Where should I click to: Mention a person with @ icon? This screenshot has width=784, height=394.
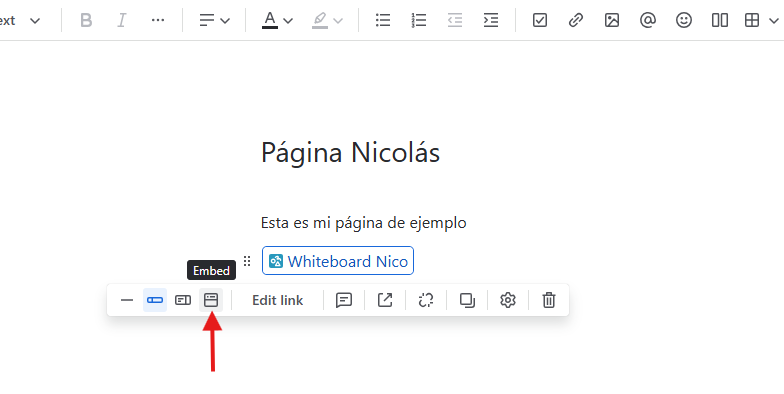648,20
